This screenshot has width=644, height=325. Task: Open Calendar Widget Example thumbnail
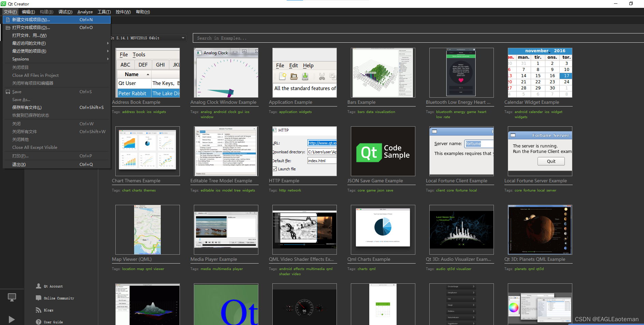[540, 73]
